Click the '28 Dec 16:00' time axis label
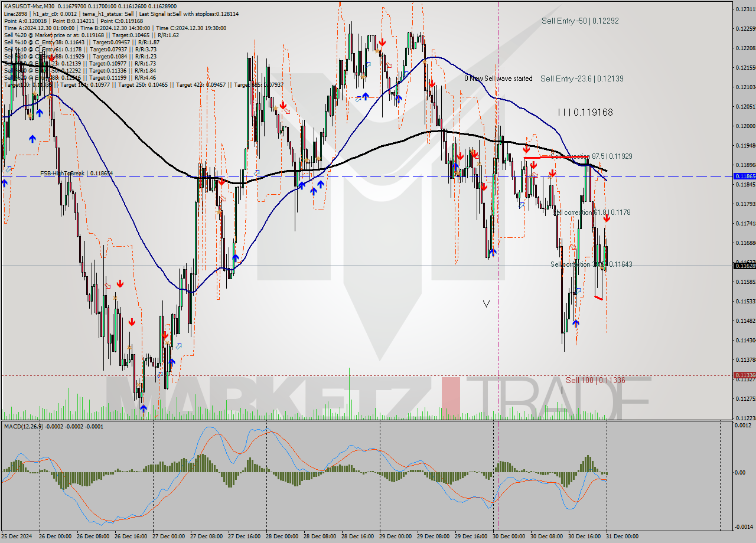This screenshot has height=543, width=756. coord(358,537)
